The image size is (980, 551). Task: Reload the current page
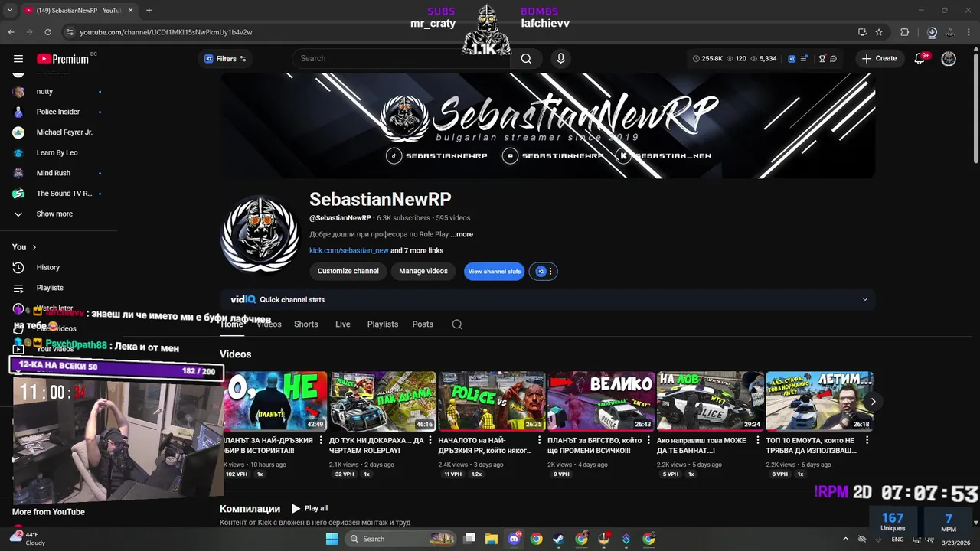coord(47,32)
